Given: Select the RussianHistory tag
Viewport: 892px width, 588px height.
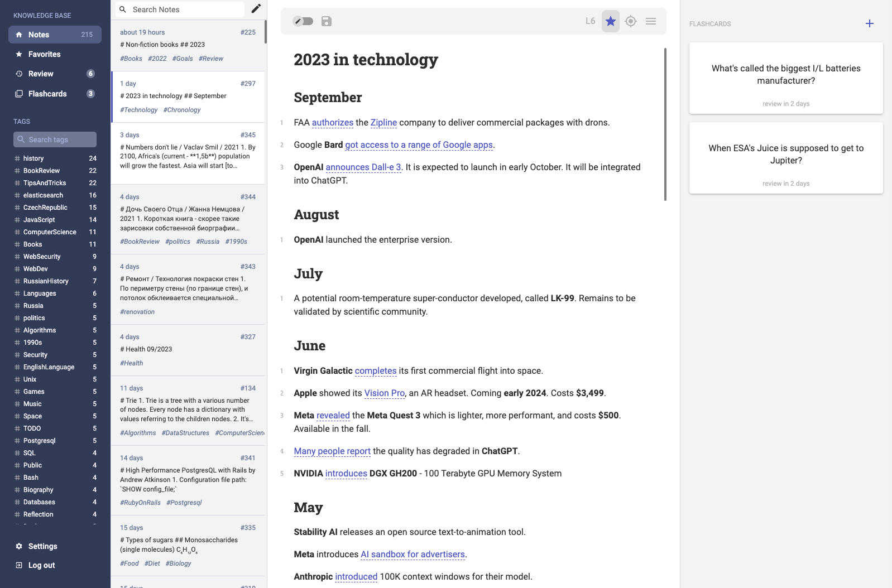Looking at the screenshot, I should pos(55,281).
